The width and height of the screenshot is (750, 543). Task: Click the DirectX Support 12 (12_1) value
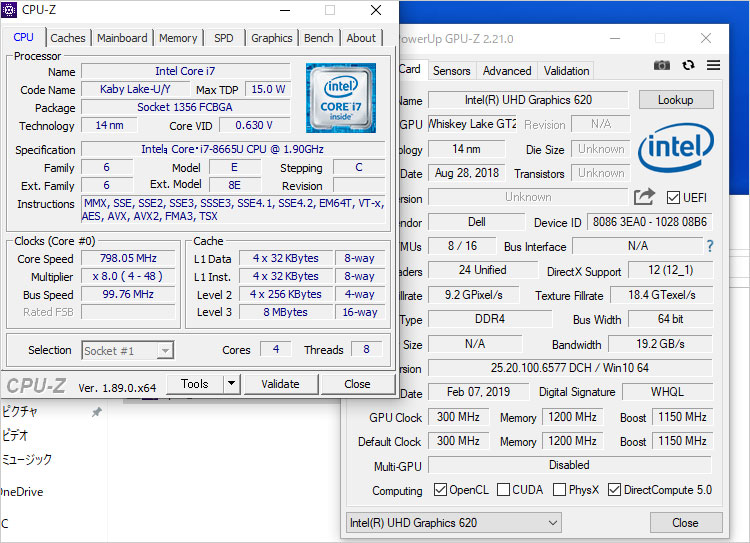[671, 270]
